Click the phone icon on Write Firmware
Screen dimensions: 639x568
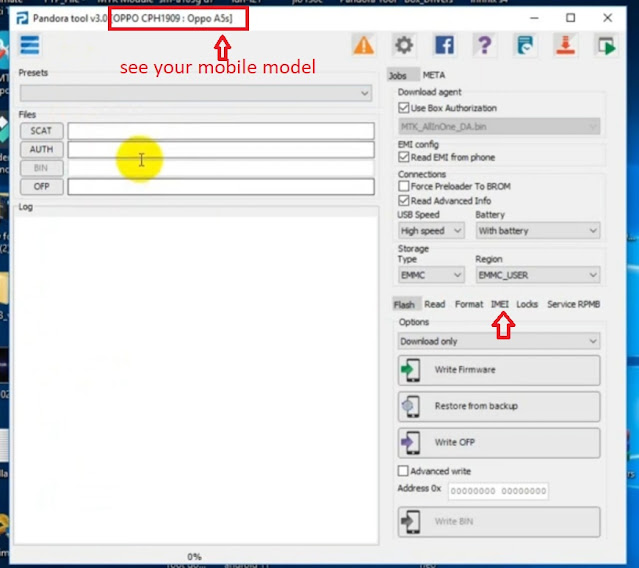coord(411,370)
